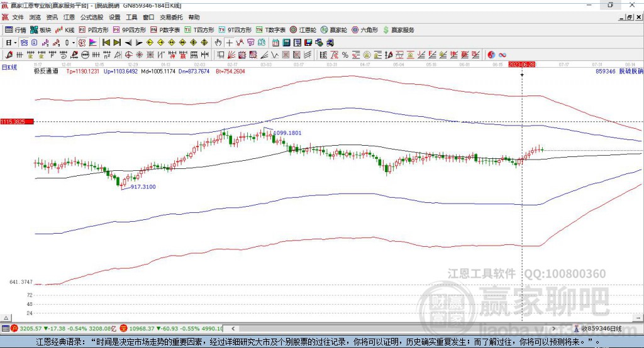This screenshot has width=644, height=348.
Task: Click the red fan-lines Gann angle icon
Action: [x=231, y=55]
